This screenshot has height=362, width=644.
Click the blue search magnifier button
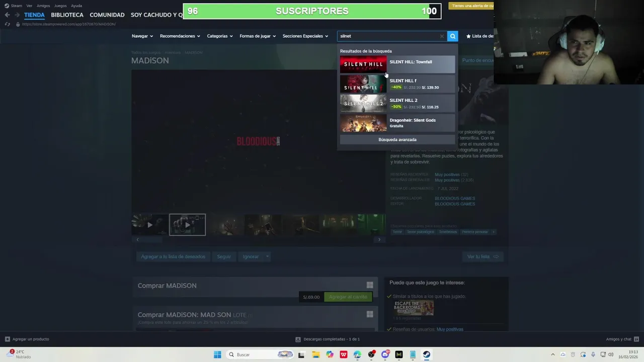click(x=452, y=36)
